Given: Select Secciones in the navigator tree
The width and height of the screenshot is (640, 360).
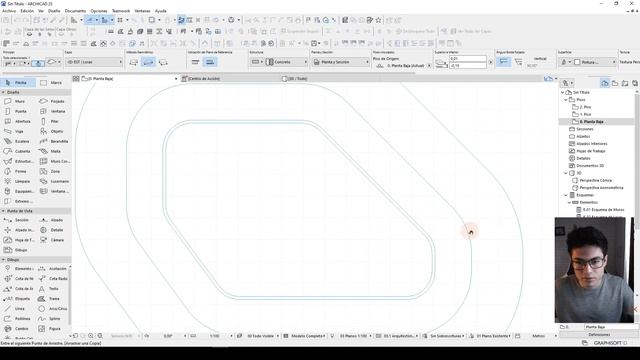Looking at the screenshot, I should point(581,129).
